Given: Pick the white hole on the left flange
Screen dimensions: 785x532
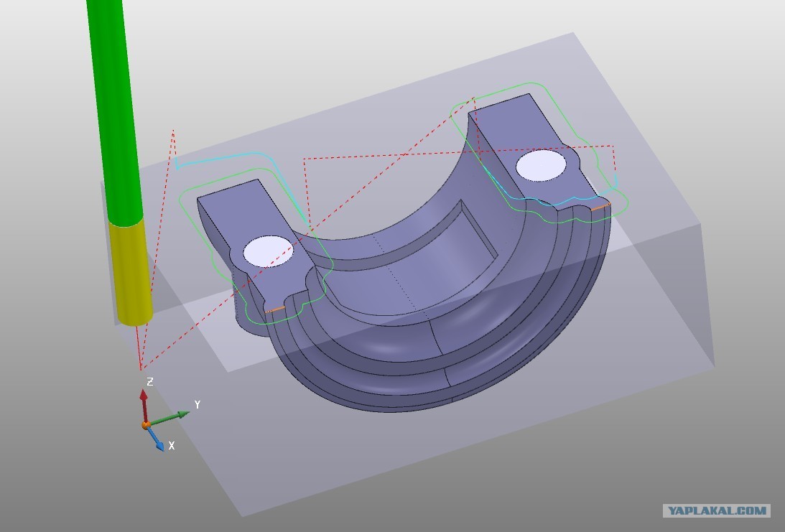Looking at the screenshot, I should pyautogui.click(x=269, y=251).
